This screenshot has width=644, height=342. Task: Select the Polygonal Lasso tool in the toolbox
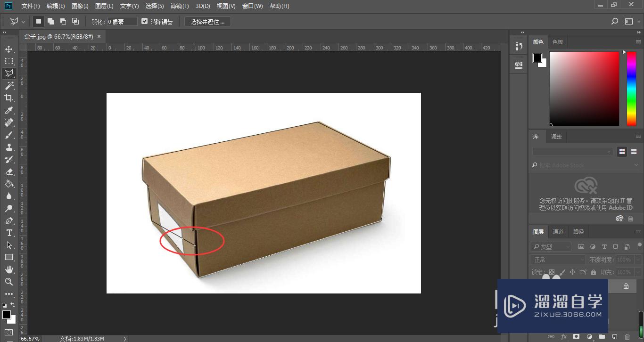pos(9,73)
